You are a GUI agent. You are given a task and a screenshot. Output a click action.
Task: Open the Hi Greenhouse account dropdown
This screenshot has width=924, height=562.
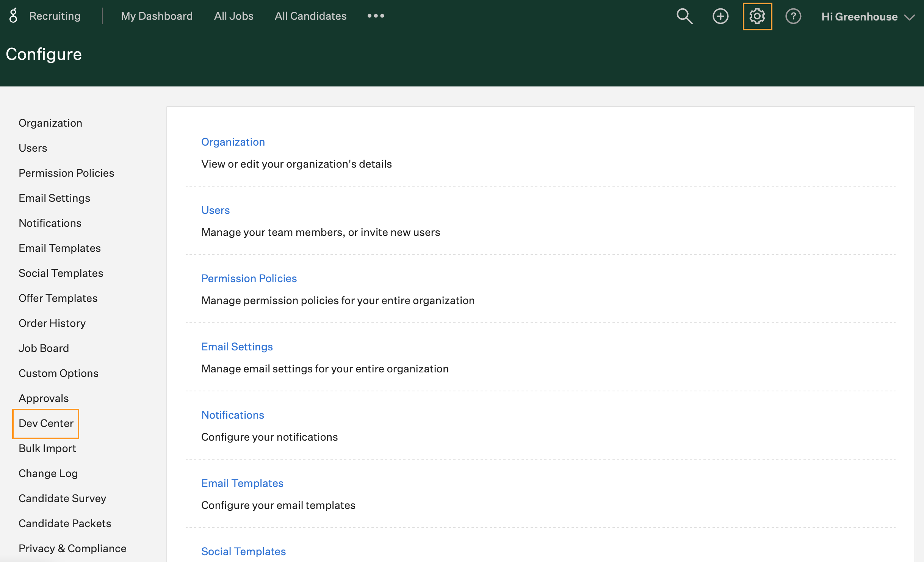[x=868, y=17]
